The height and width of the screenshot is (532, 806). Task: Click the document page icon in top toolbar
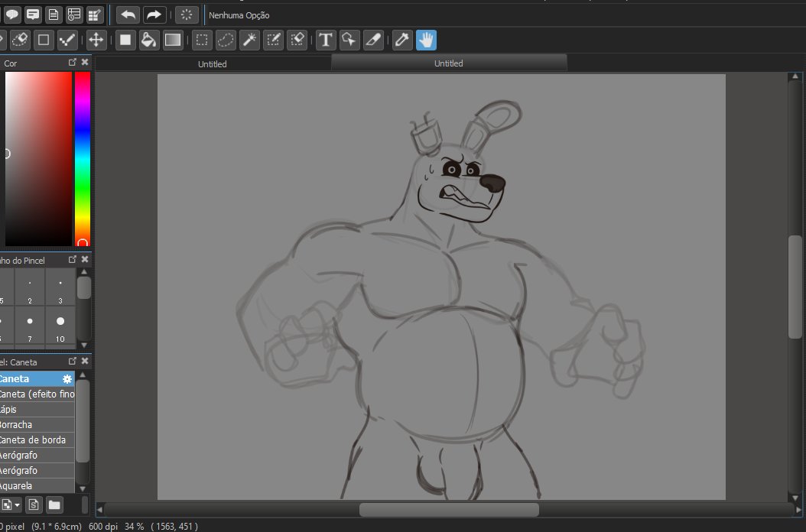54,15
